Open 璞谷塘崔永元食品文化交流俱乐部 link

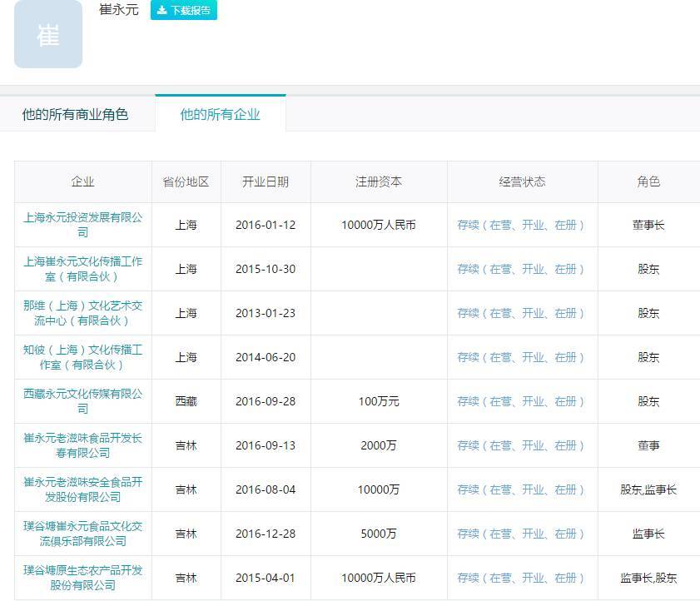coord(82,534)
